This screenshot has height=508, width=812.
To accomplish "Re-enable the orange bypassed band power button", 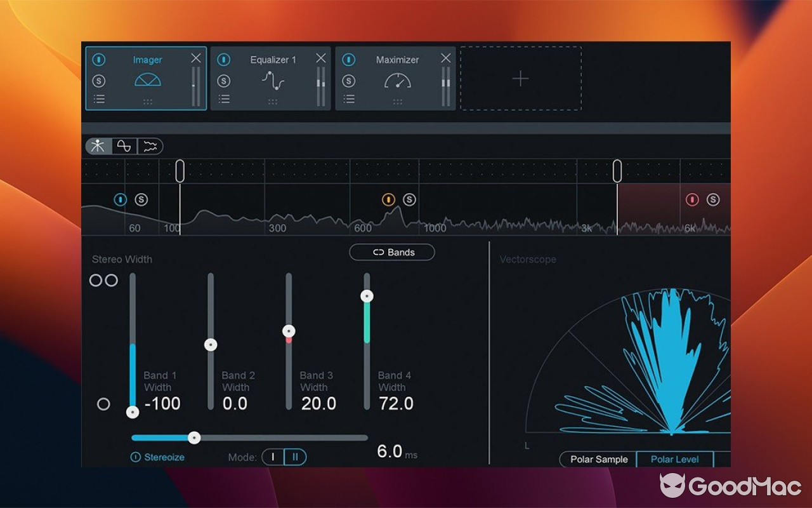I will coord(389,199).
